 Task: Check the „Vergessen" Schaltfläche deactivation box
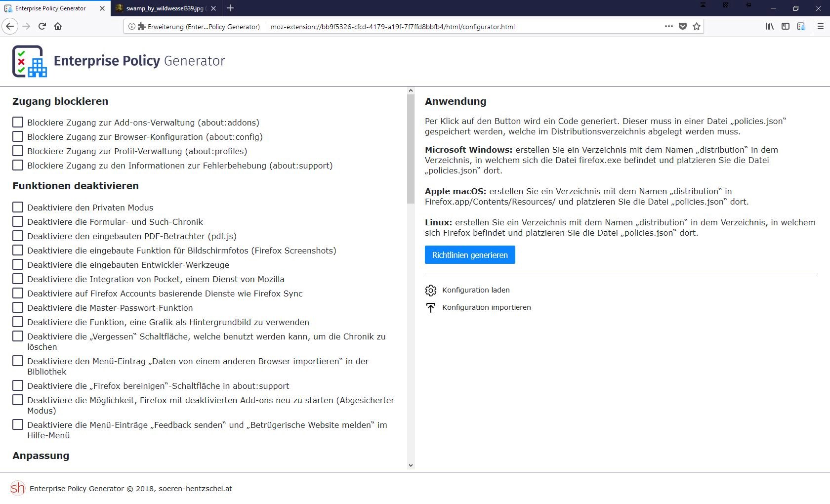[18, 336]
